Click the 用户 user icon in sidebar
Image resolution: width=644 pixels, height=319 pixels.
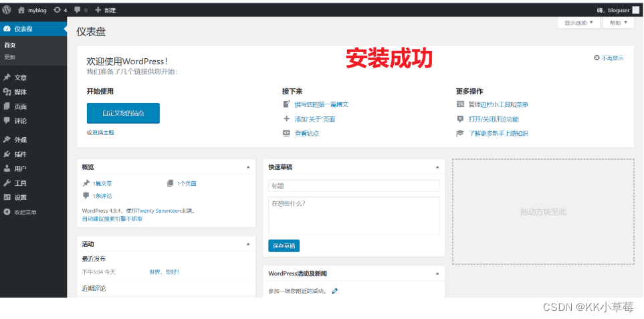pos(7,169)
